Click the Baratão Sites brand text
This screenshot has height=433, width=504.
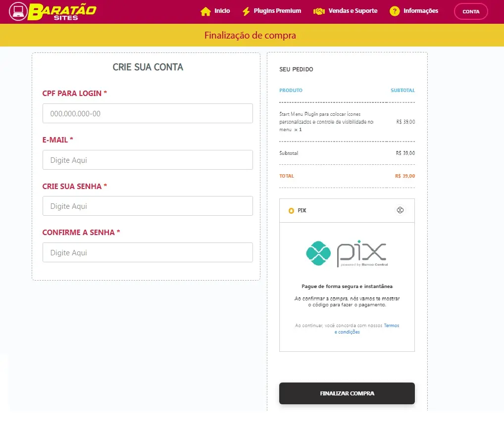coord(62,11)
